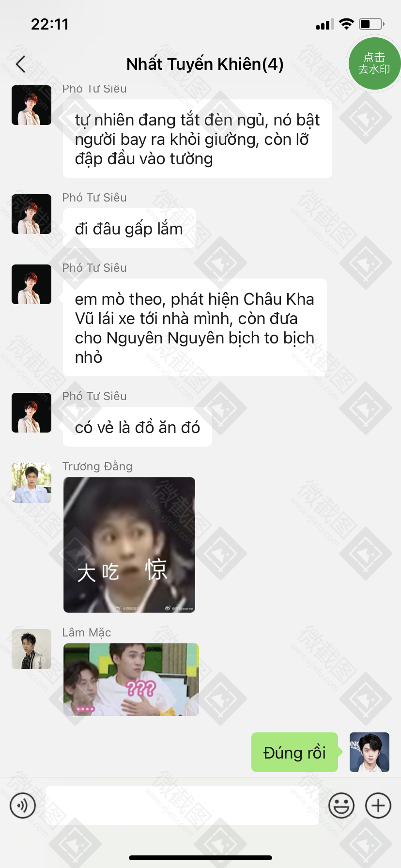
Task: Open the ??? meme image from Lâm Mặc
Action: [x=131, y=680]
